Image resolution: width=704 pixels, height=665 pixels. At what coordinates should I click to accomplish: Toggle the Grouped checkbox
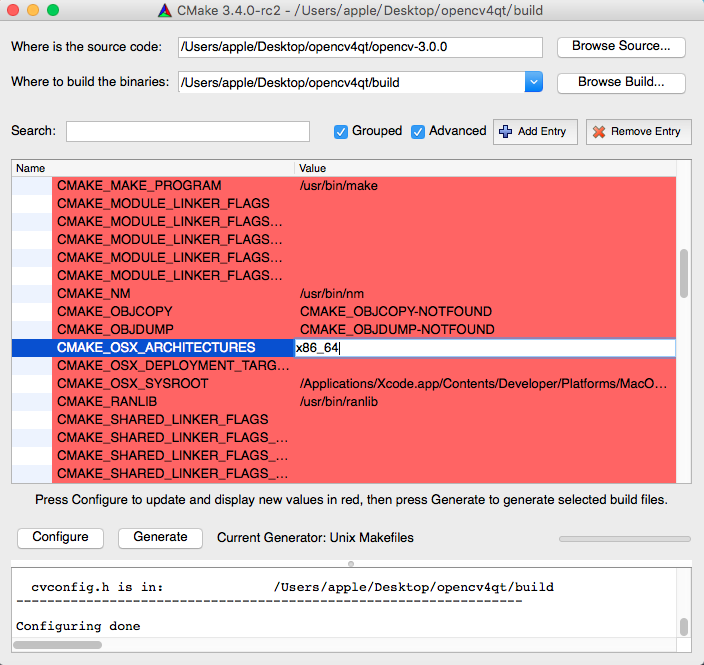(x=341, y=132)
